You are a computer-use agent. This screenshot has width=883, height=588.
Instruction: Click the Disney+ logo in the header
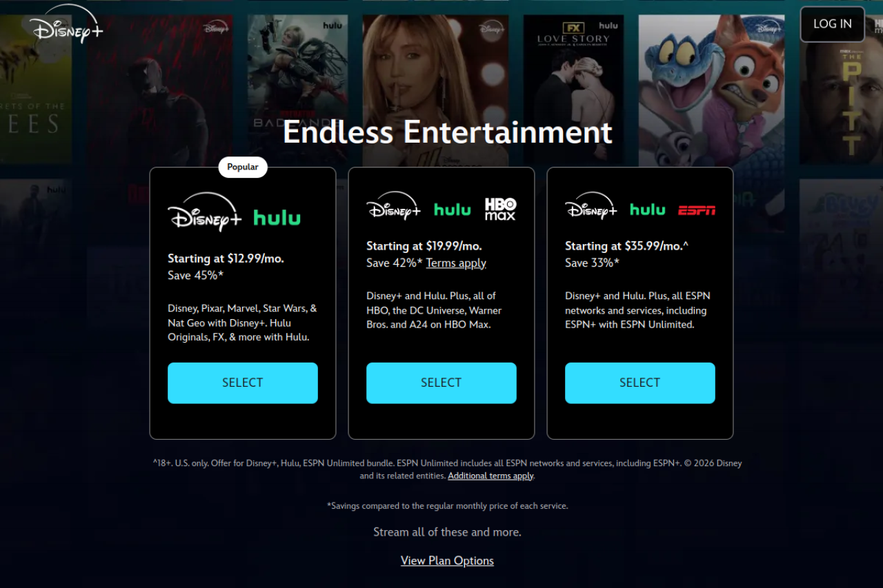66,24
